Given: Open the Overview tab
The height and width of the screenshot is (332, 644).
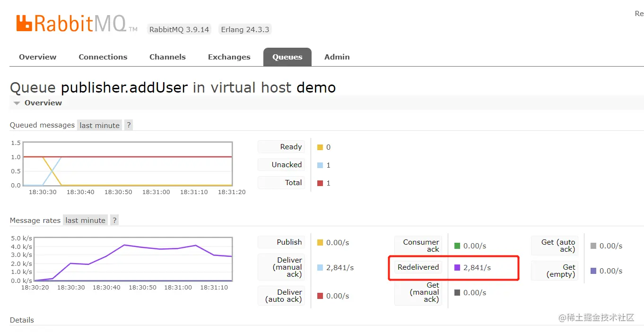Looking at the screenshot, I should click(37, 57).
